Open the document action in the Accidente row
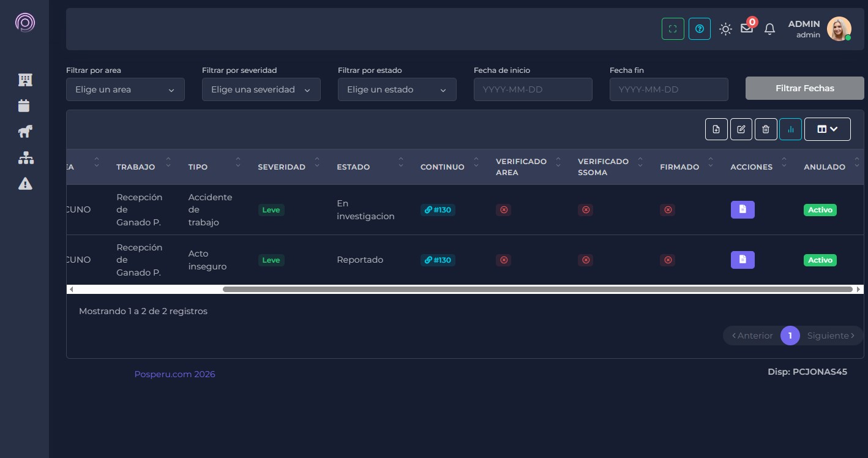 (743, 209)
